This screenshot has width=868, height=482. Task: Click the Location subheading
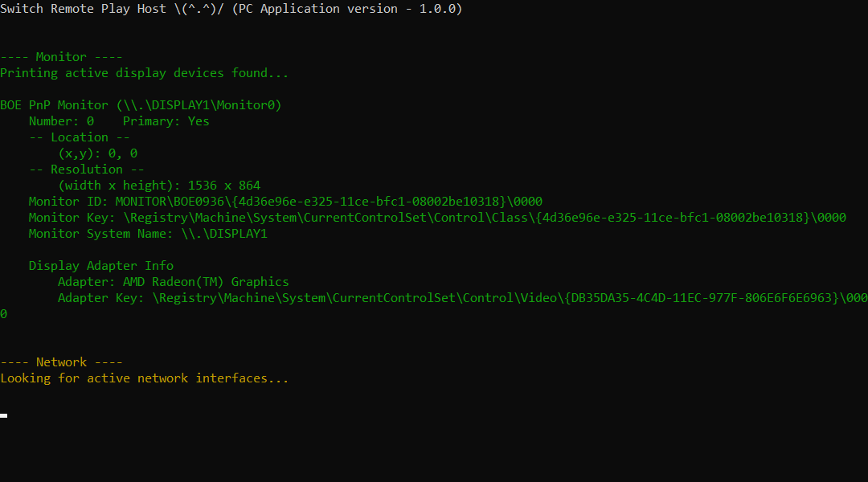pyautogui.click(x=79, y=137)
